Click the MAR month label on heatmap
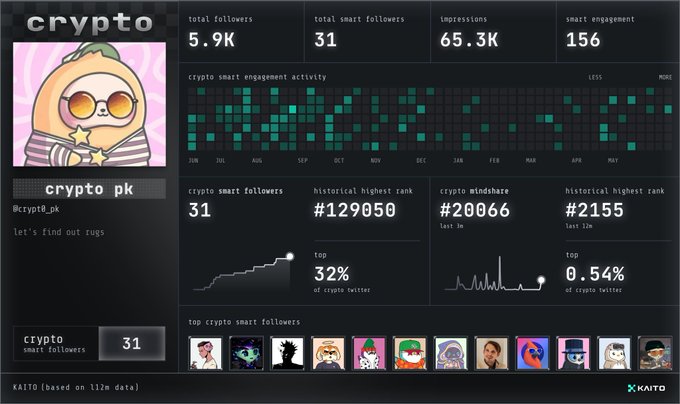Image resolution: width=680 pixels, height=404 pixels. point(531,160)
